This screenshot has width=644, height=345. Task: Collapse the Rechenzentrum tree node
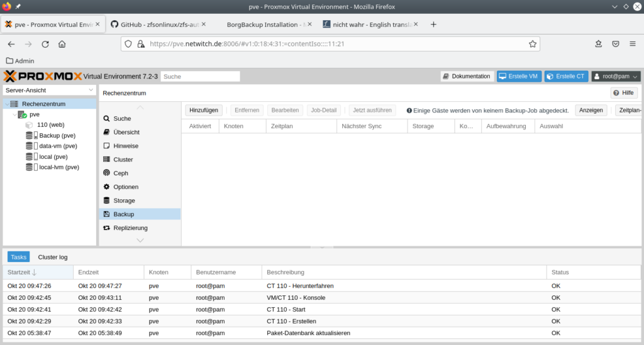pos(8,104)
